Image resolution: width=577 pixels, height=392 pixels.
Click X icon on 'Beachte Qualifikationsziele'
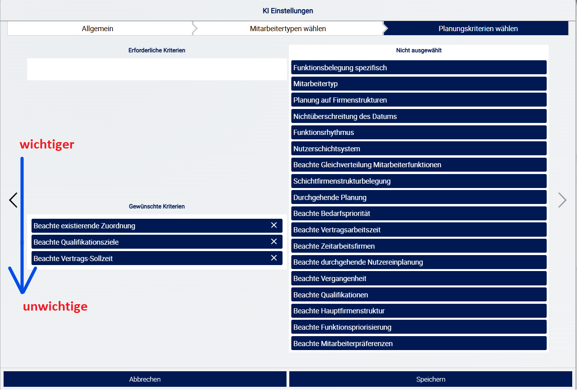tap(274, 242)
